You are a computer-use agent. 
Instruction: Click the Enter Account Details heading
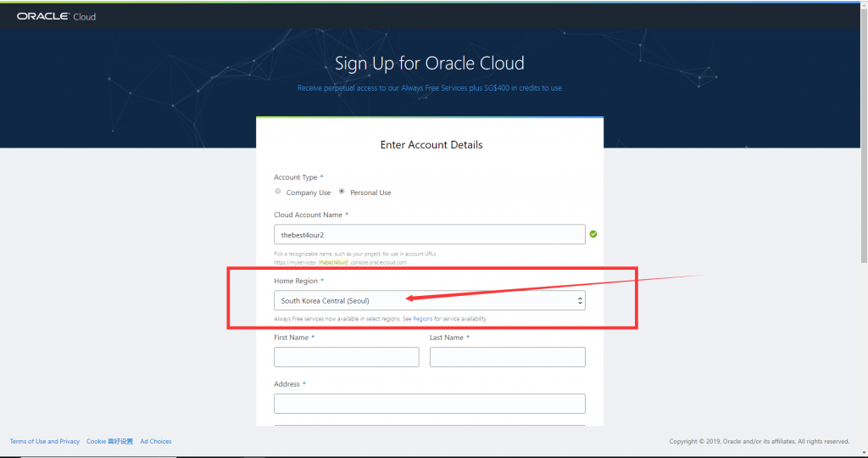[x=431, y=145]
